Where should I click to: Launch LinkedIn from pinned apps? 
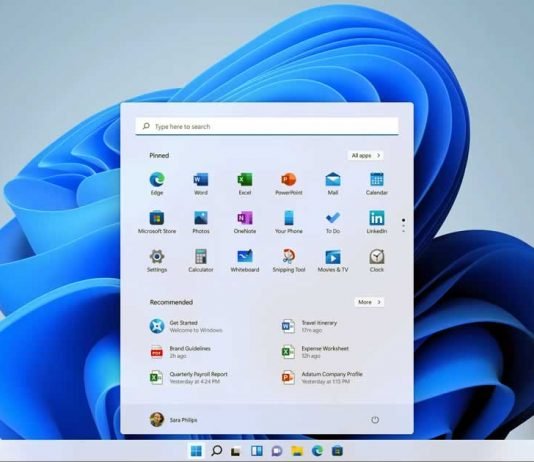(x=377, y=222)
